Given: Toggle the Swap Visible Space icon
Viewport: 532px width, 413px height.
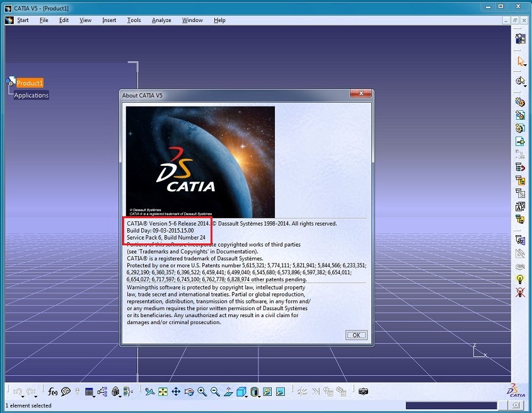Looking at the screenshot, I should click(280, 392).
